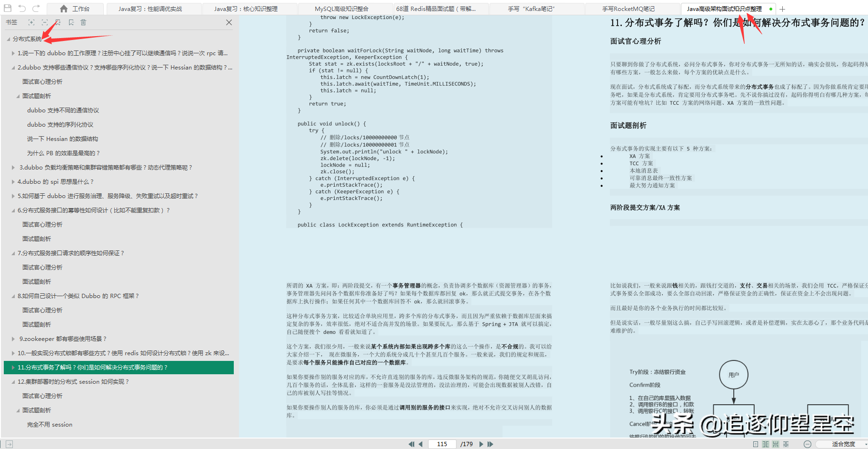Click the page number field showing 115
Image resolution: width=868 pixels, height=449 pixels.
point(442,444)
